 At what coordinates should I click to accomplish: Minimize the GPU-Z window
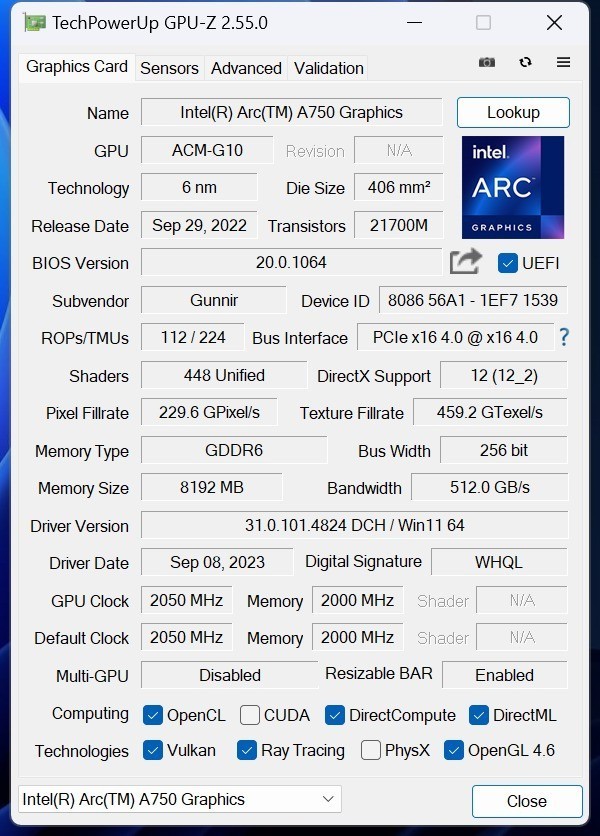click(x=414, y=23)
